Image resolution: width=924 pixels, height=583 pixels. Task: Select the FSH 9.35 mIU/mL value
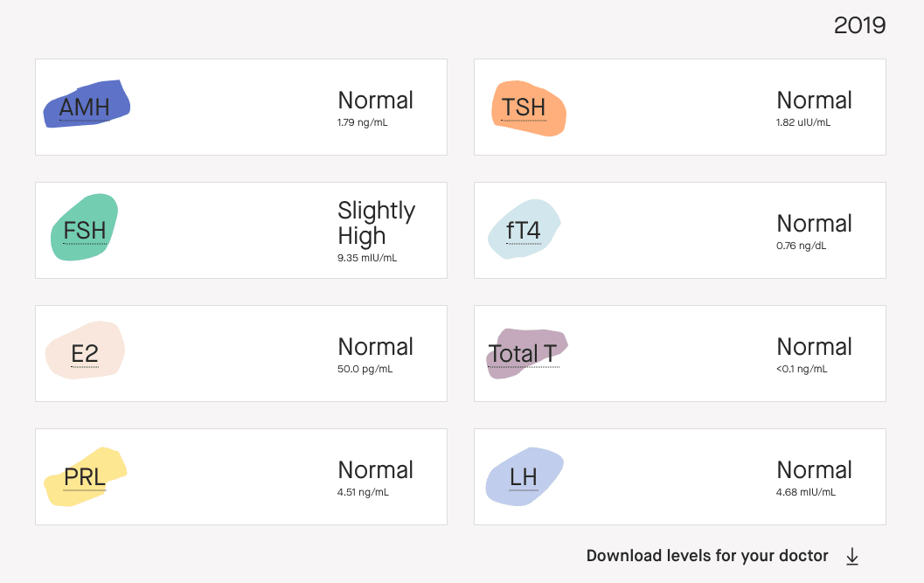pos(367,258)
